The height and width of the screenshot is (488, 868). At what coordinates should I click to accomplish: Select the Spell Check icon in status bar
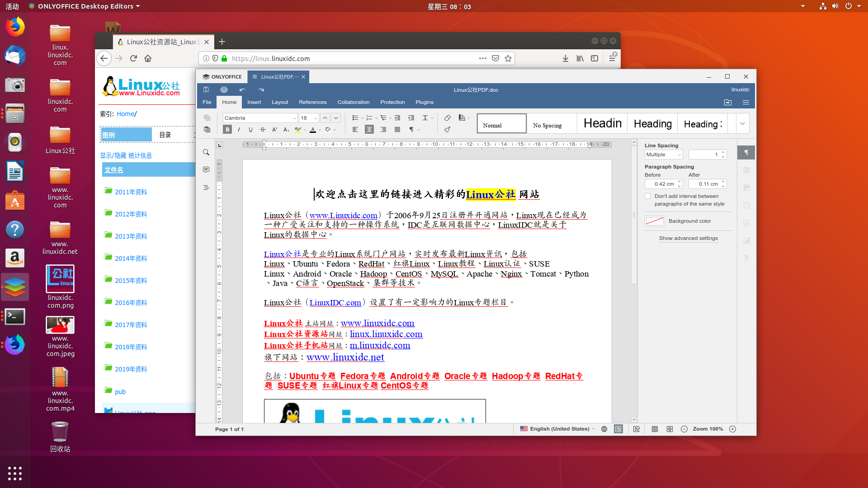point(618,429)
